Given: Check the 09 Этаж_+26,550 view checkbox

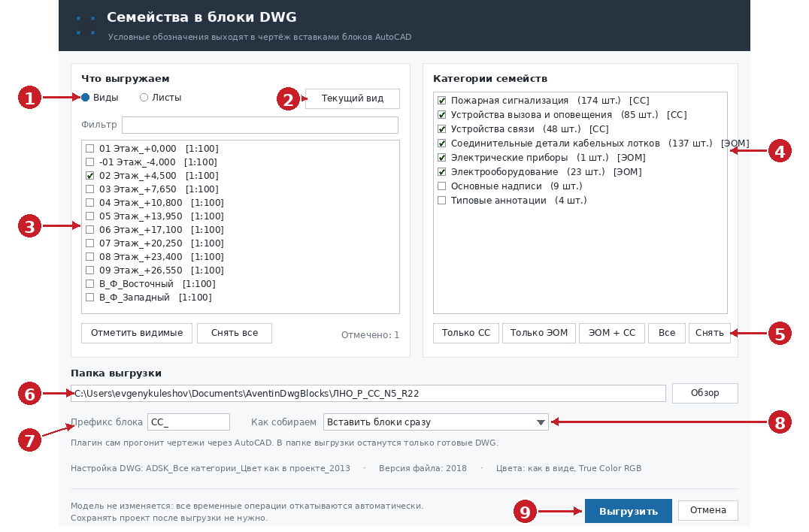Looking at the screenshot, I should [89, 270].
